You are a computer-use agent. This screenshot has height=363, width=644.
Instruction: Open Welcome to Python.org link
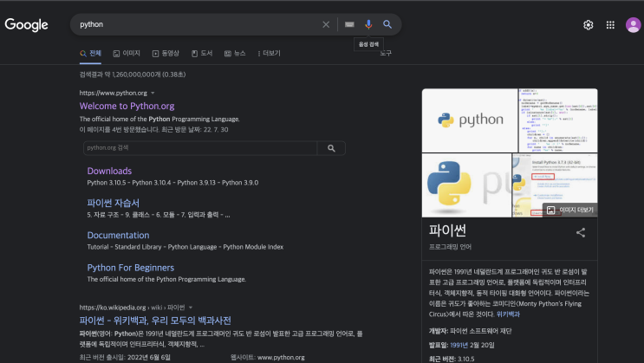click(x=127, y=106)
